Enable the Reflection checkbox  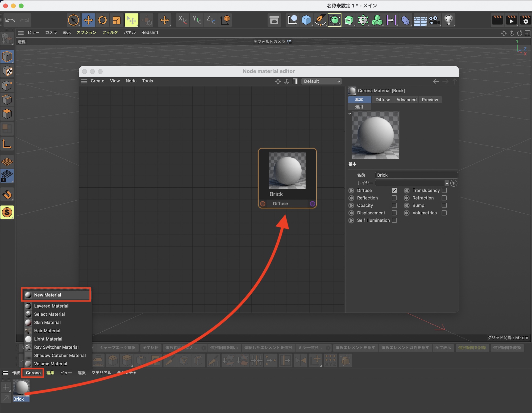pos(394,198)
